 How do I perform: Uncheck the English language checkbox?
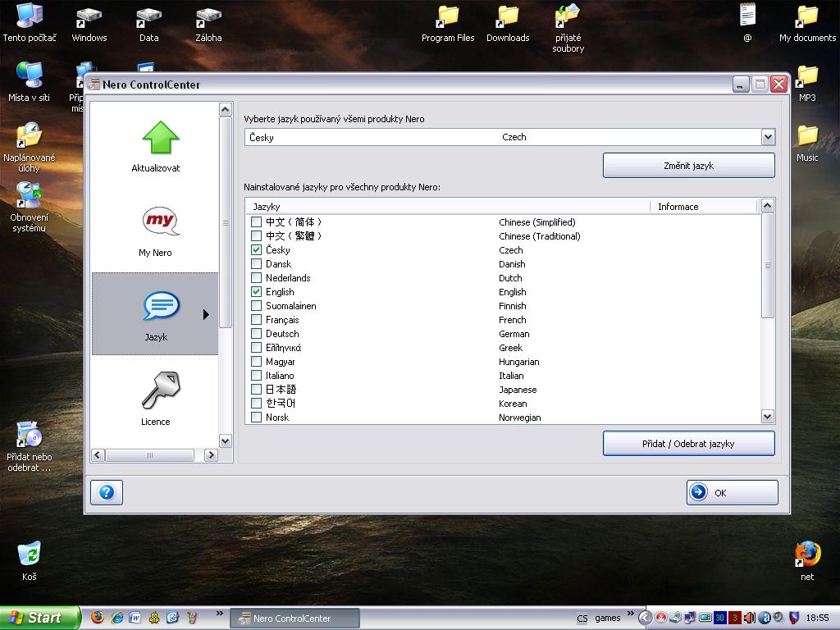pyautogui.click(x=257, y=291)
